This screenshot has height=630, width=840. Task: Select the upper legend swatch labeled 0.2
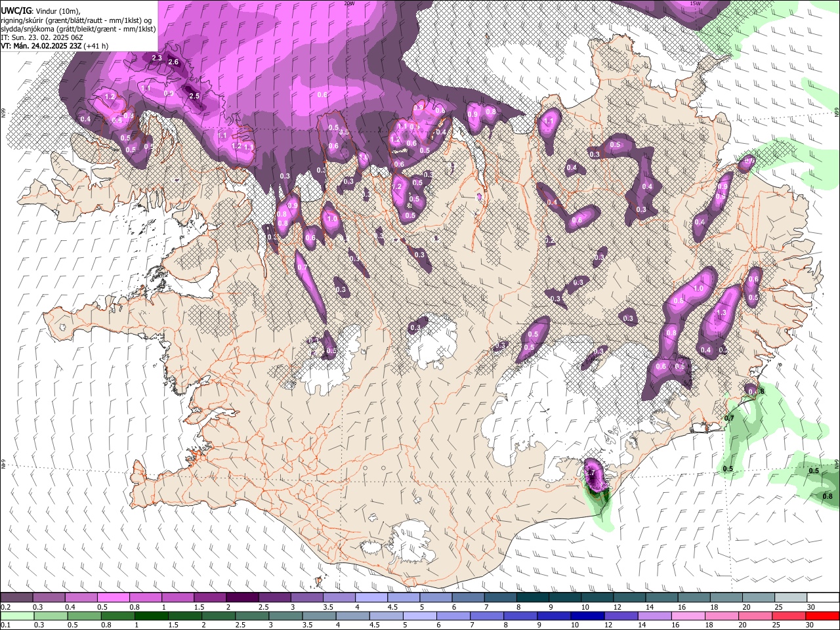[x=16, y=598]
